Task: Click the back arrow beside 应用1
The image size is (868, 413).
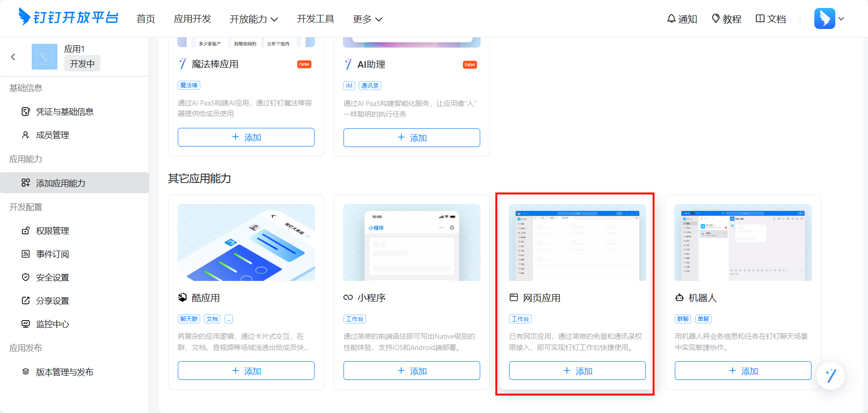Action: [x=13, y=57]
